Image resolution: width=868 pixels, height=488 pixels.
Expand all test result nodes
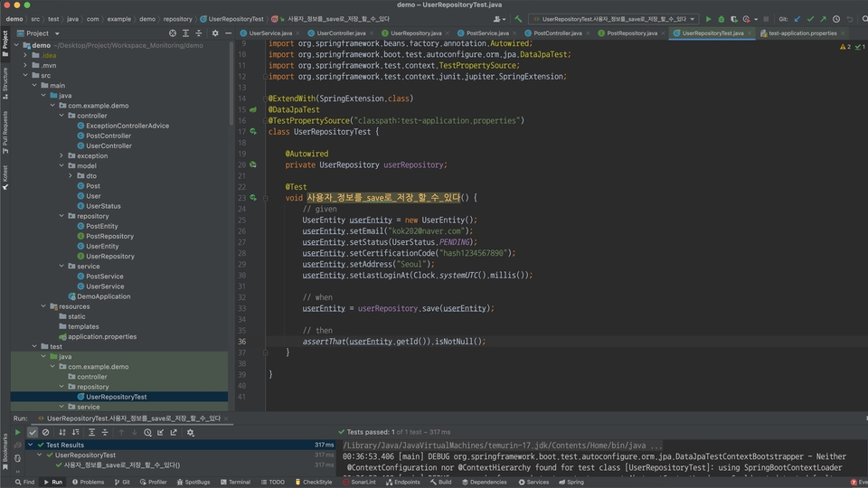click(x=92, y=432)
